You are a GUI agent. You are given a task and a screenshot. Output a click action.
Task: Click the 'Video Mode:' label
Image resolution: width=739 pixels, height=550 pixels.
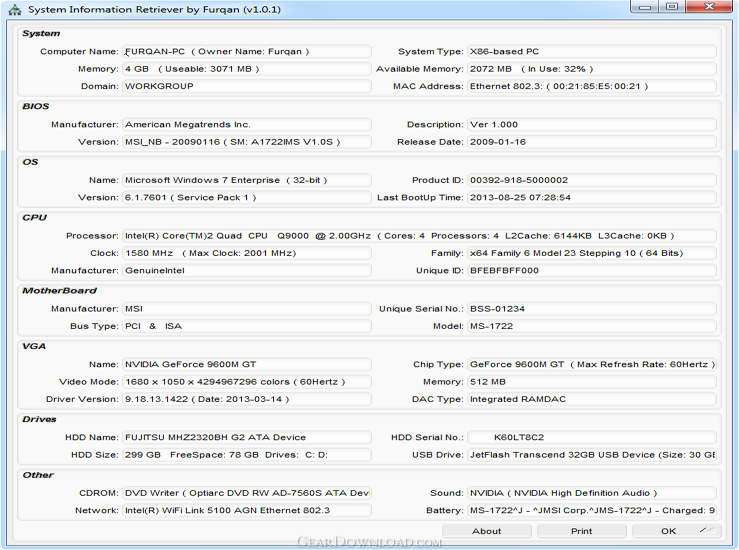point(89,382)
